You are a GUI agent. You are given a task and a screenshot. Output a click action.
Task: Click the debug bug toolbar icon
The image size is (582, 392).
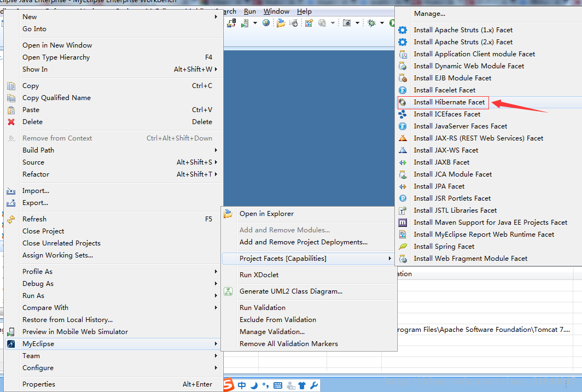tap(371, 23)
